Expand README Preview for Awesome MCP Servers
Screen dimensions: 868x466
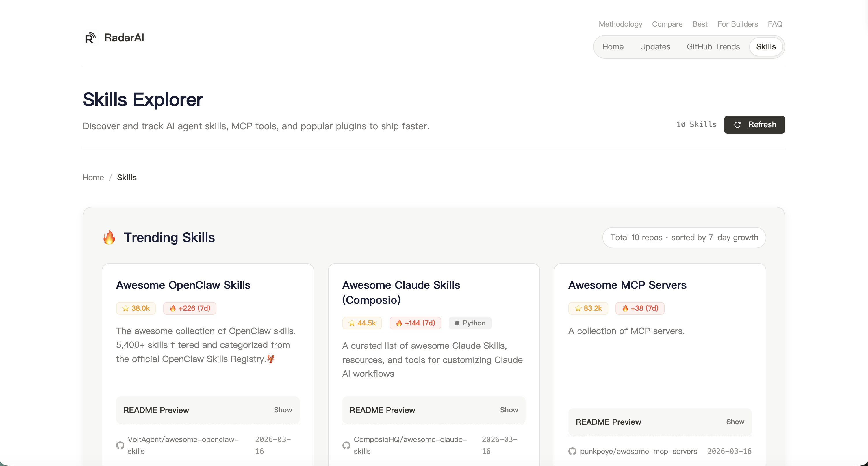735,422
